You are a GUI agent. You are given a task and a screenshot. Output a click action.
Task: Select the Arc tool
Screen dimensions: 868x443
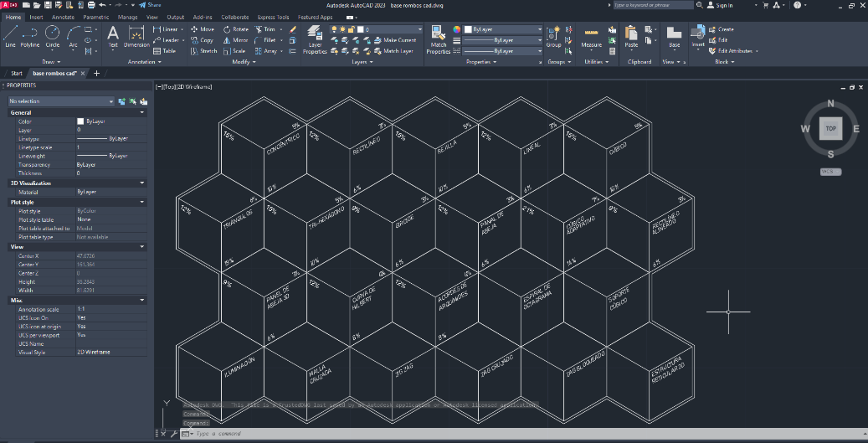click(x=73, y=37)
